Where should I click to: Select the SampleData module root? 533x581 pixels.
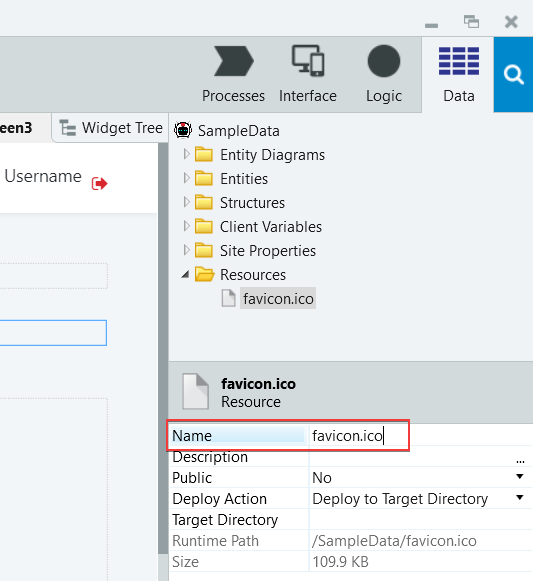(239, 131)
